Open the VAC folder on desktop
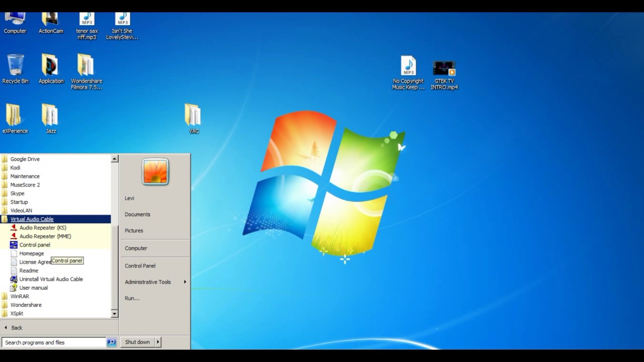 (194, 119)
